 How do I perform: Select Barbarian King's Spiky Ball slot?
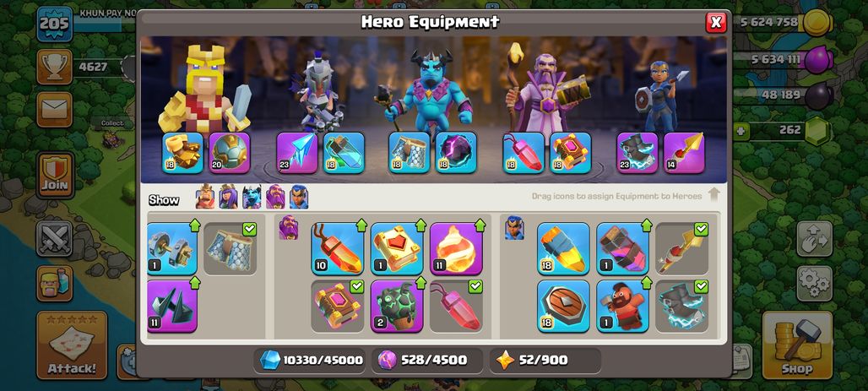coord(229,152)
